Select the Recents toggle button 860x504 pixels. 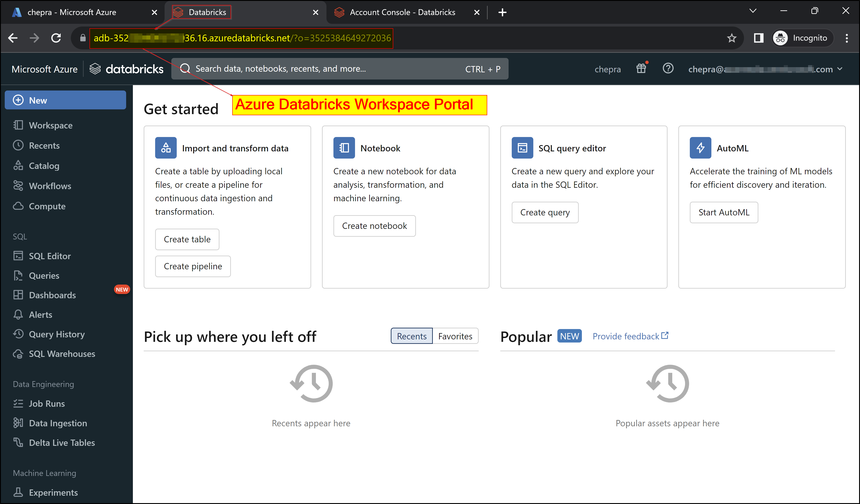pyautogui.click(x=411, y=336)
